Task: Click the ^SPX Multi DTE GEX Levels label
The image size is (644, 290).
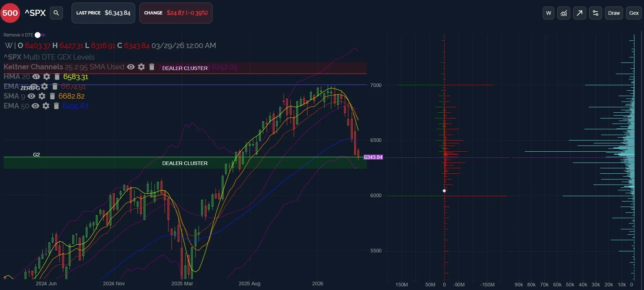Action: point(49,57)
